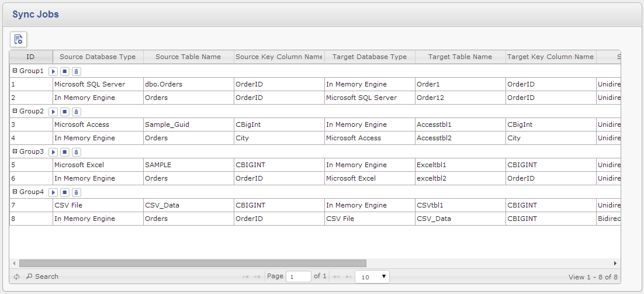Collapse the Group3 row group
This screenshot has height=294, width=644.
15,151
